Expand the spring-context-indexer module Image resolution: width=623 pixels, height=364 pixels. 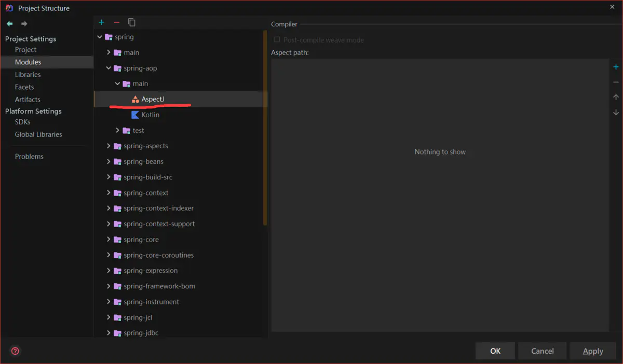pyautogui.click(x=109, y=208)
